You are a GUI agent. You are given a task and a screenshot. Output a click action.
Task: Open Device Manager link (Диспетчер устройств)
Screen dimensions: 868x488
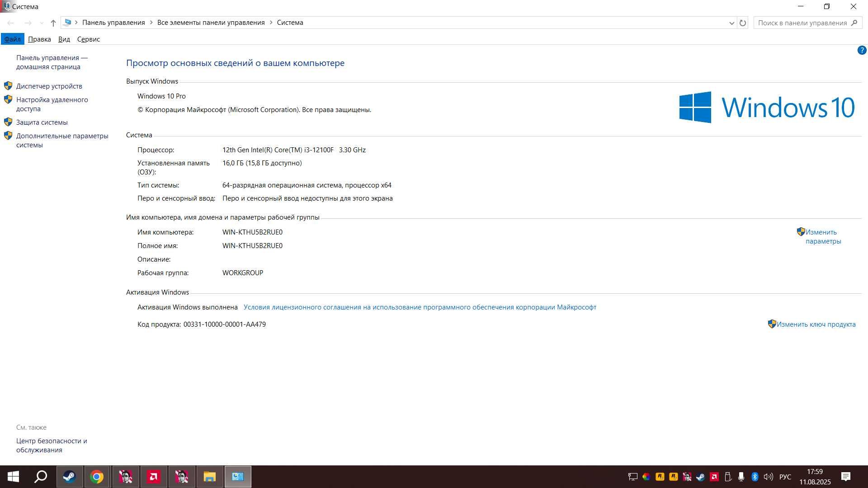[x=49, y=86]
